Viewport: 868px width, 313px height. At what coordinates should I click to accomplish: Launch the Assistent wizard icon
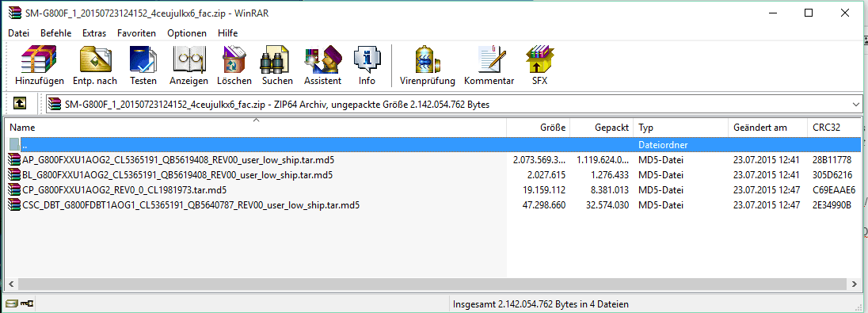point(322,60)
